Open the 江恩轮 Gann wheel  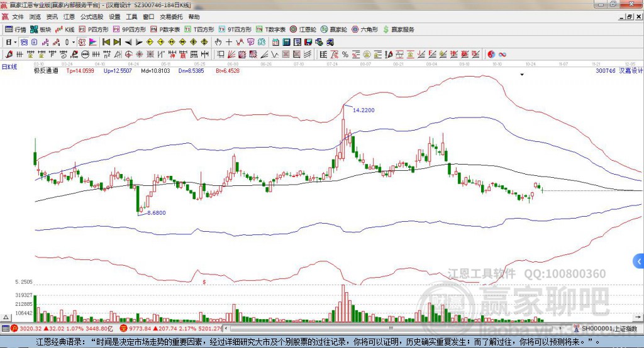tap(303, 30)
